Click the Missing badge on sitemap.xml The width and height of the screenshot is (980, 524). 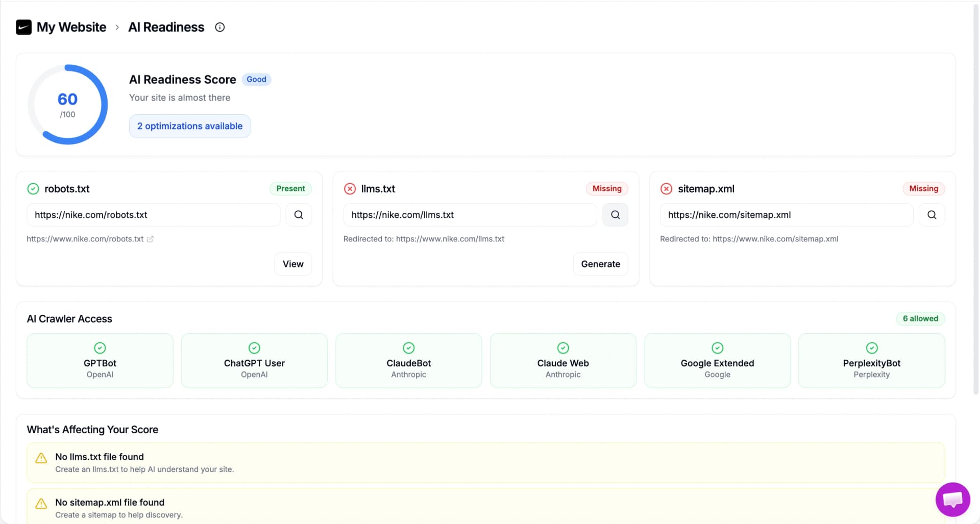(923, 188)
